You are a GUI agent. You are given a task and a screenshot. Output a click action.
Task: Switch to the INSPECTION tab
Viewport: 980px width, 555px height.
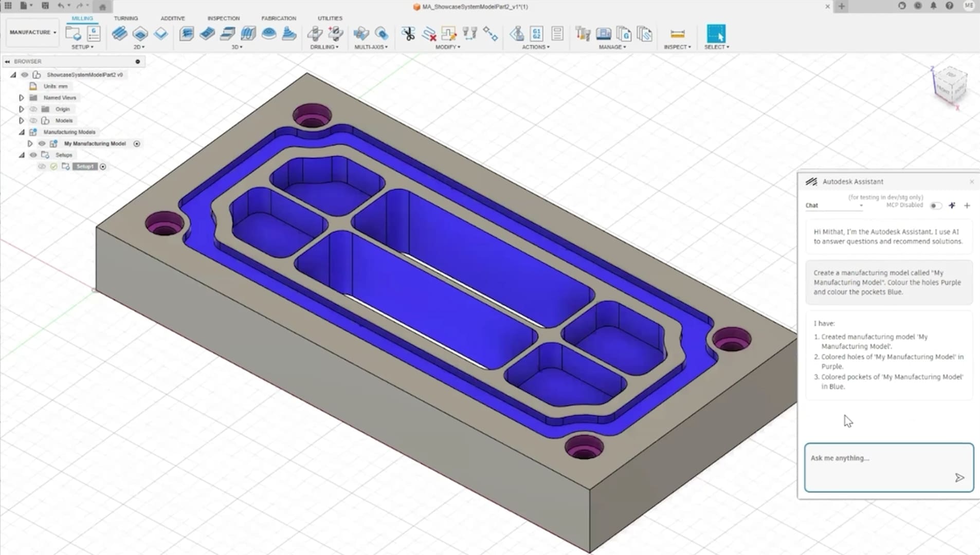[x=223, y=18]
